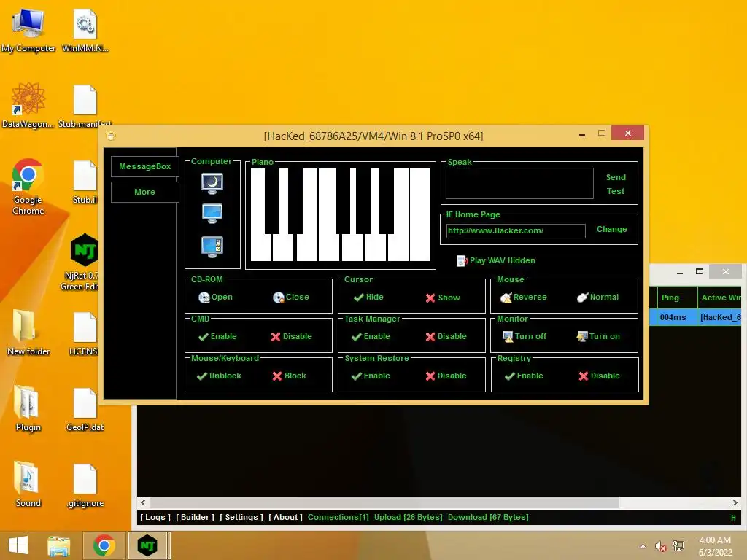The height and width of the screenshot is (560, 747).
Task: Select the Plugin folder on the desktop
Action: (28, 408)
